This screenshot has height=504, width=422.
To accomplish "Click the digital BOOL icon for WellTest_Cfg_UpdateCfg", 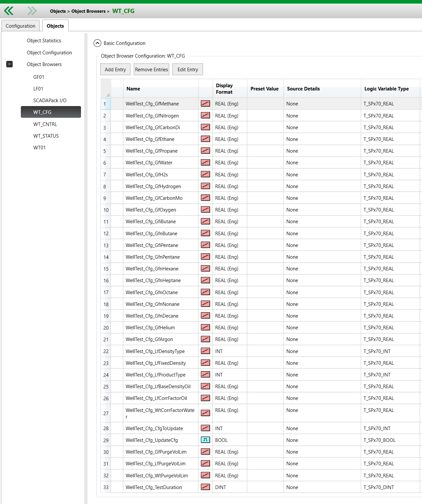I will (205, 440).
